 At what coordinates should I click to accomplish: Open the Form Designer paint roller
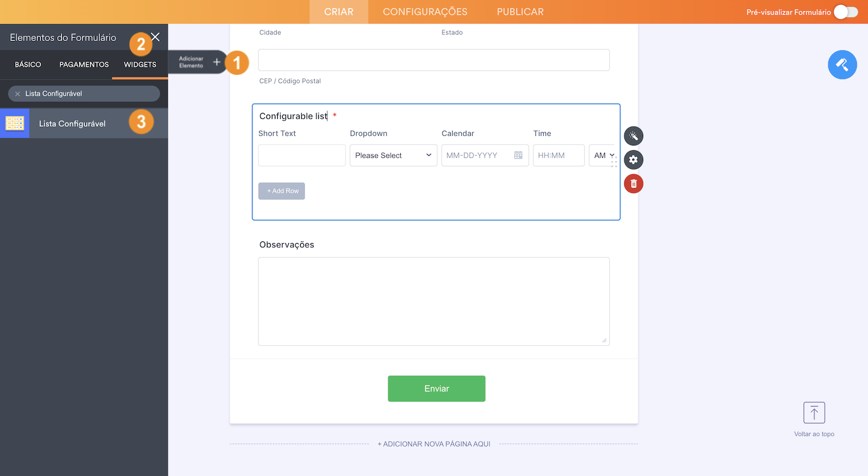tap(842, 65)
